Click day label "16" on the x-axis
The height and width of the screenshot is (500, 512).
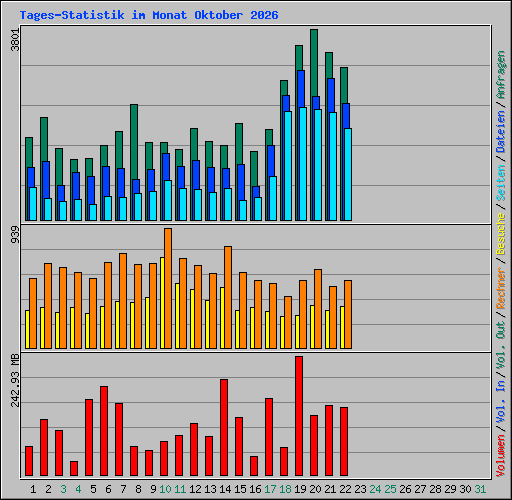coord(255,489)
